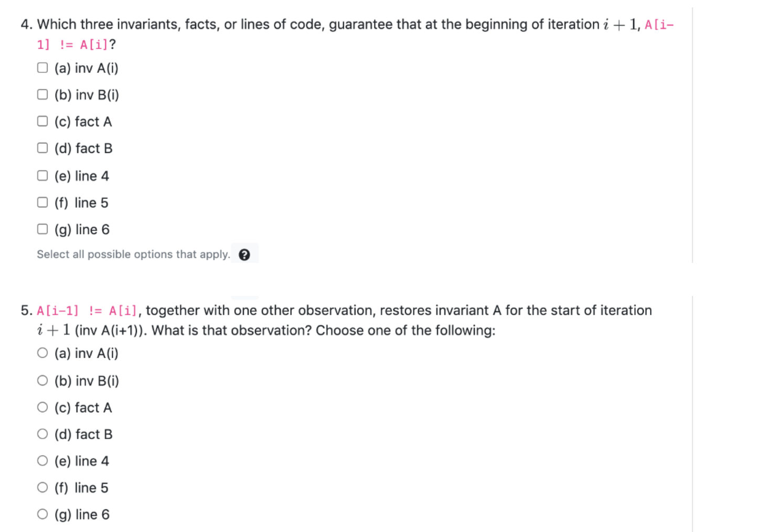
Task: Check option (g) line 6 in question 4
Action: [x=42, y=228]
